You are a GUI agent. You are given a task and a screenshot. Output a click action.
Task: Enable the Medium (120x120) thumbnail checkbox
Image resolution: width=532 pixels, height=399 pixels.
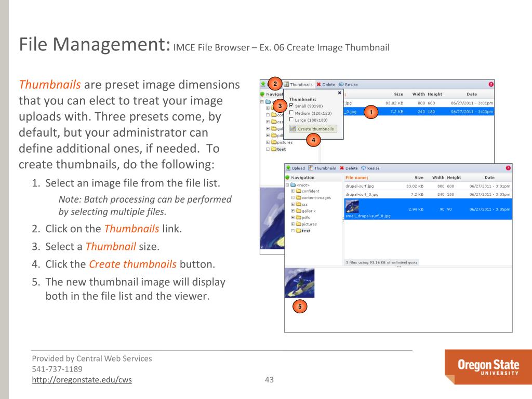click(291, 113)
